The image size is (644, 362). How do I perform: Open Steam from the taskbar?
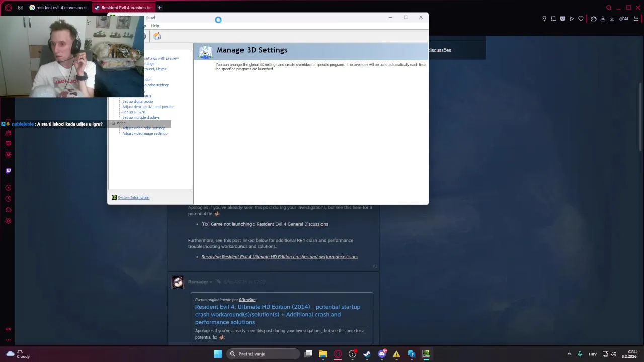pos(367,354)
